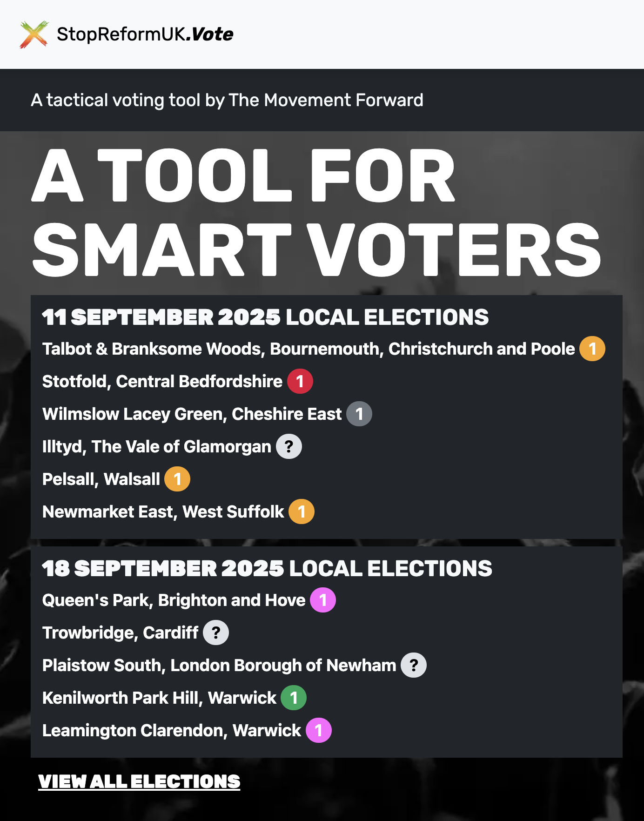Image resolution: width=644 pixels, height=821 pixels.
Task: Select Illtyd, The Vale of Glamorgan
Action: point(156,447)
